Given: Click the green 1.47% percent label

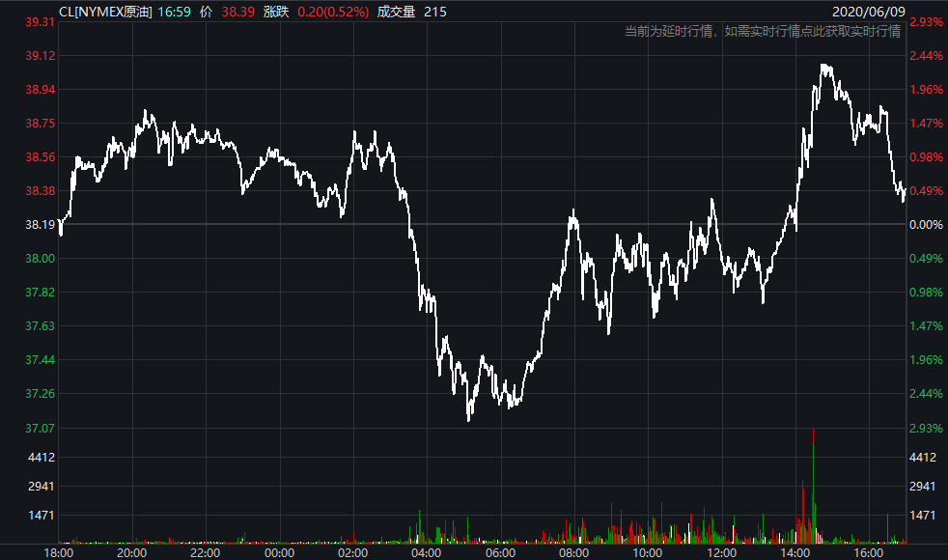Looking at the screenshot, I should click(926, 326).
